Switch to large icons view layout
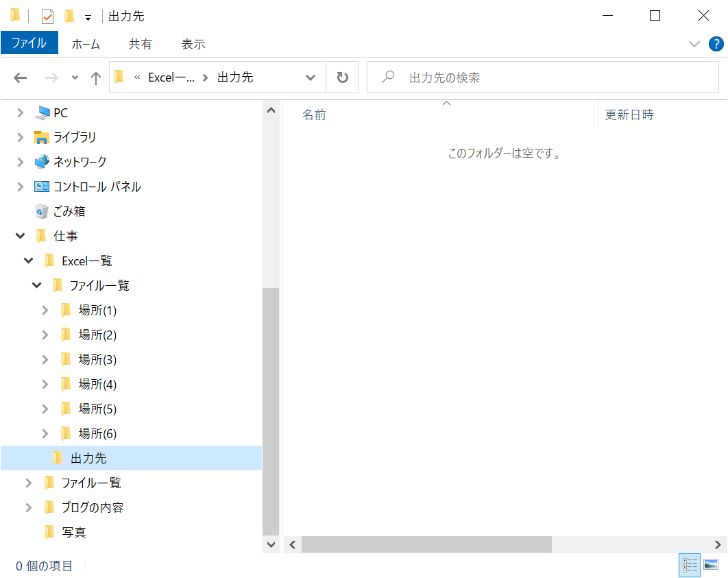Viewport: 728px width, 578px height. (x=711, y=565)
